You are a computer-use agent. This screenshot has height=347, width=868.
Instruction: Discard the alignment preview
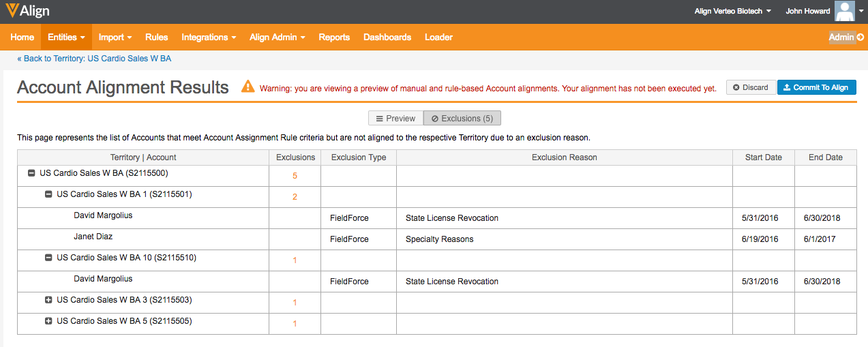[750, 87]
